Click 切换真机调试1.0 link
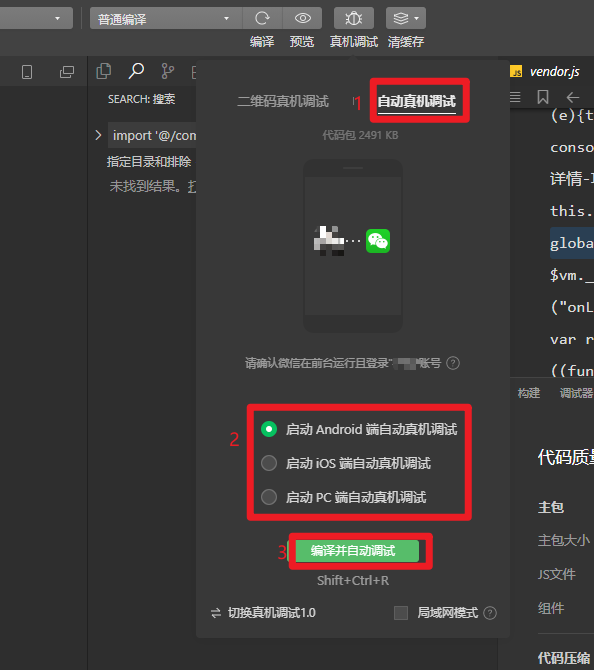594x670 pixels. pos(272,613)
